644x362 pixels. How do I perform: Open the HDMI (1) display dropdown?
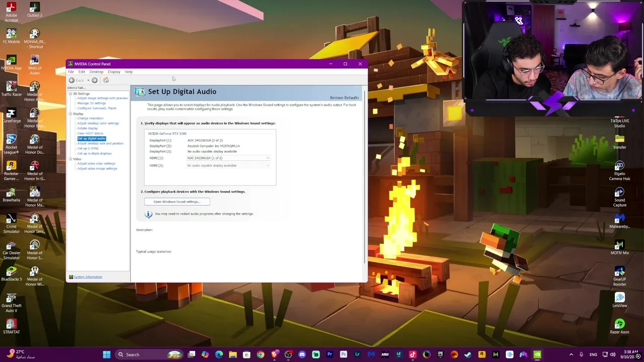coord(228,158)
